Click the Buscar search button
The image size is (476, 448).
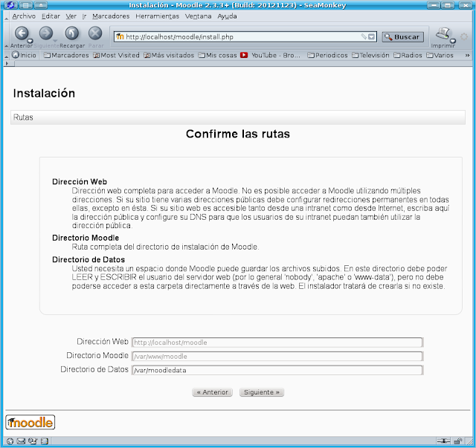click(x=402, y=37)
